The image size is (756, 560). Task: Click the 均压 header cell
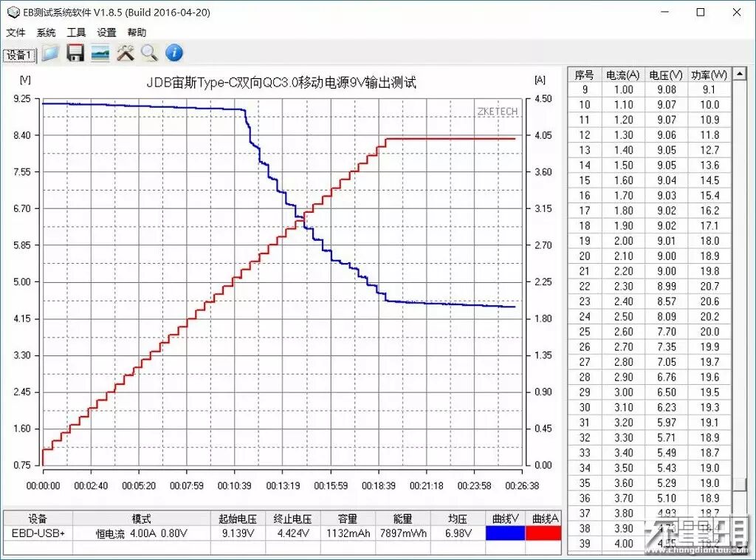coord(458,519)
